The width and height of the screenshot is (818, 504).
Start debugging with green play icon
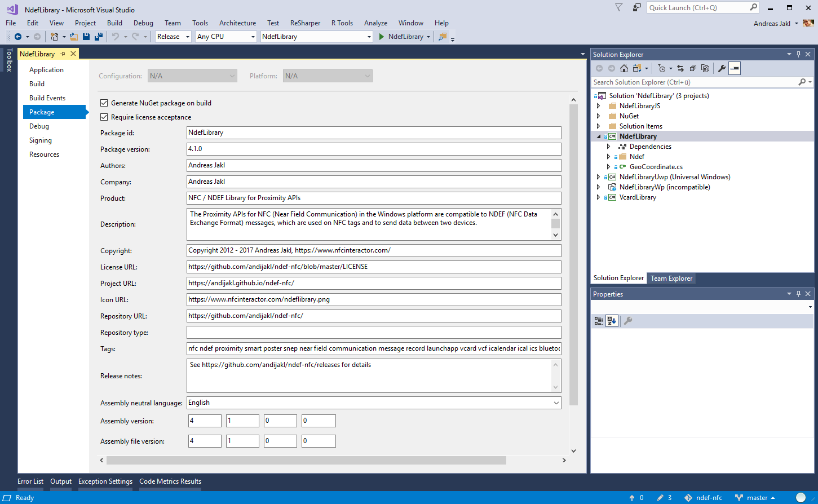382,37
